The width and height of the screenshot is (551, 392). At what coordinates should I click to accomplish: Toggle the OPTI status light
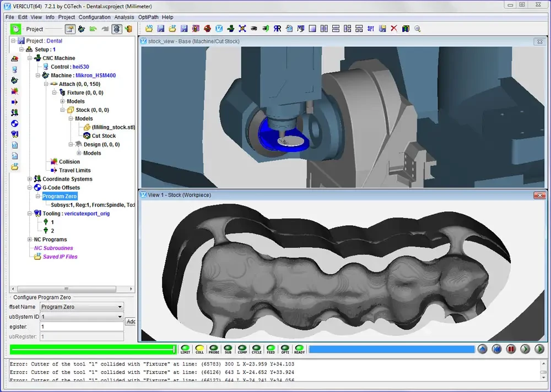click(x=285, y=349)
